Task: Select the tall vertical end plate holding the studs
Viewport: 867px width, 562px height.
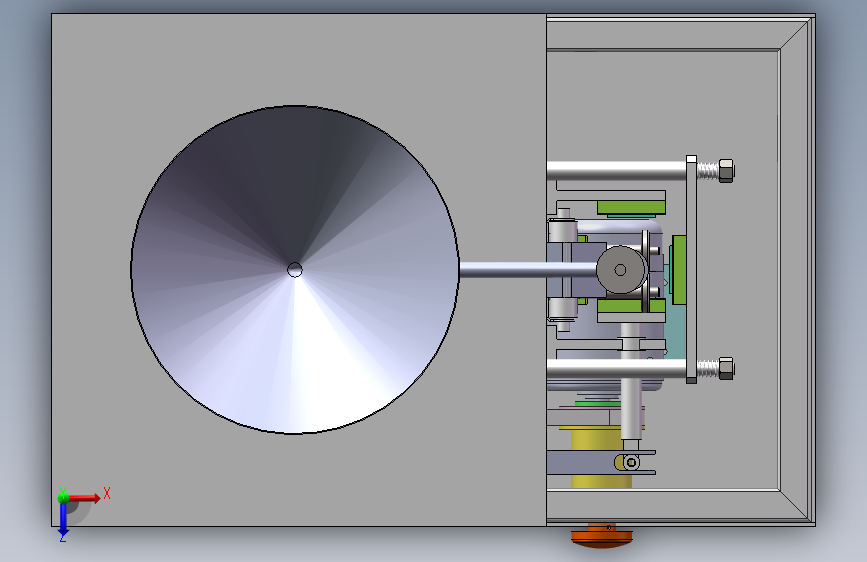Action: point(691,269)
